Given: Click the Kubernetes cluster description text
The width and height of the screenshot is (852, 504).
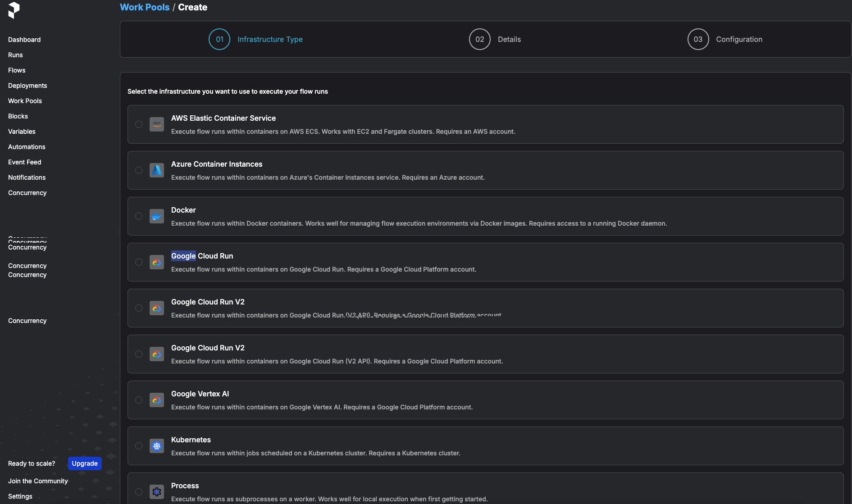Looking at the screenshot, I should (x=316, y=453).
